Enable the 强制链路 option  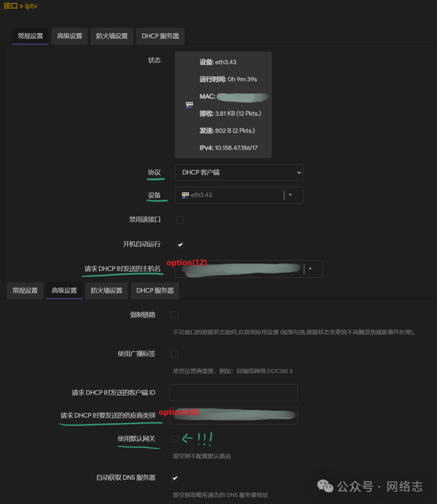(174, 315)
